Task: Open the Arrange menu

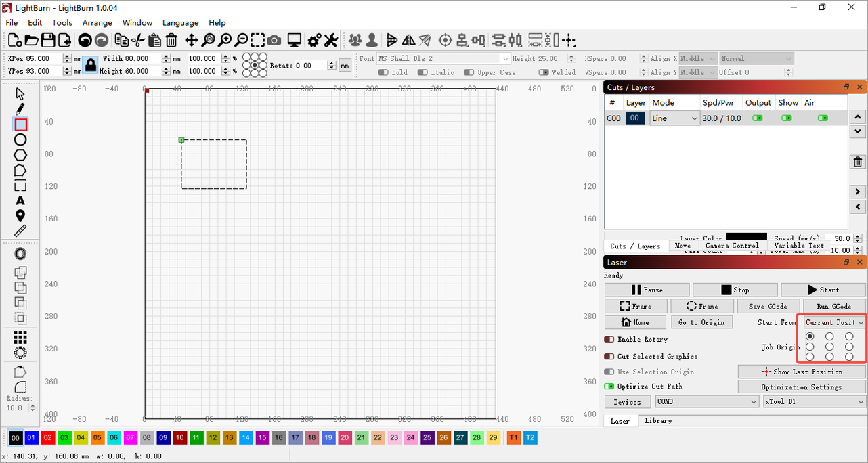Action: (x=97, y=22)
